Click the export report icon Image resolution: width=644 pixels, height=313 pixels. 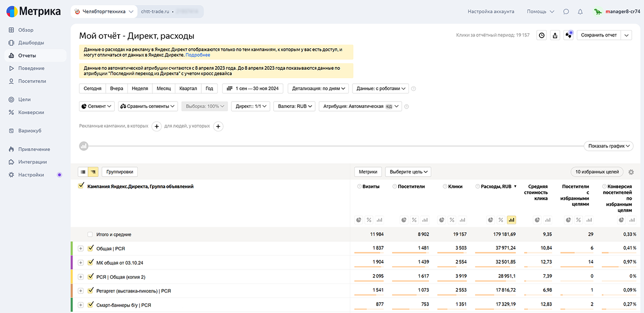pyautogui.click(x=555, y=35)
